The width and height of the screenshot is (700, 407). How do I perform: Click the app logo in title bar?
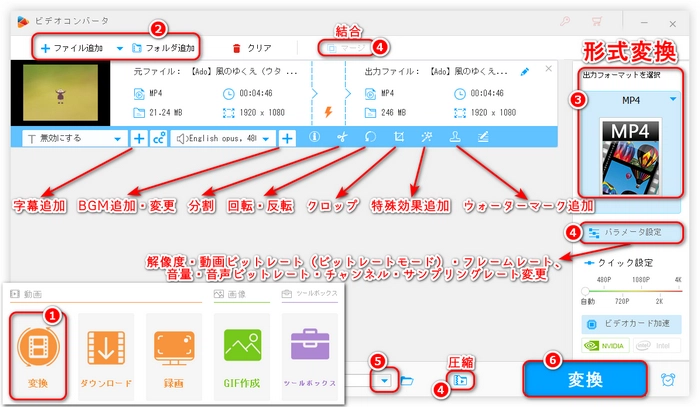pyautogui.click(x=22, y=21)
